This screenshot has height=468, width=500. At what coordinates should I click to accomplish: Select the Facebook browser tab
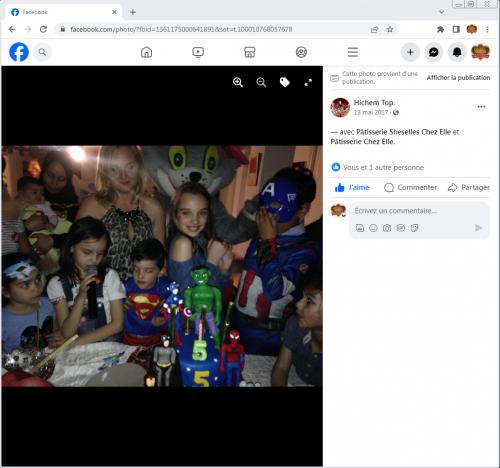[x=63, y=12]
